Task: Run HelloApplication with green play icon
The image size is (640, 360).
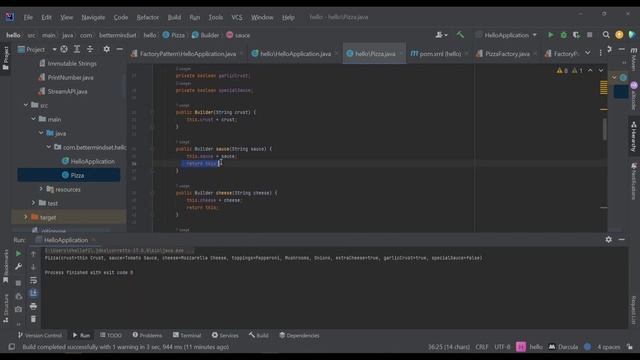Action: pos(551,35)
